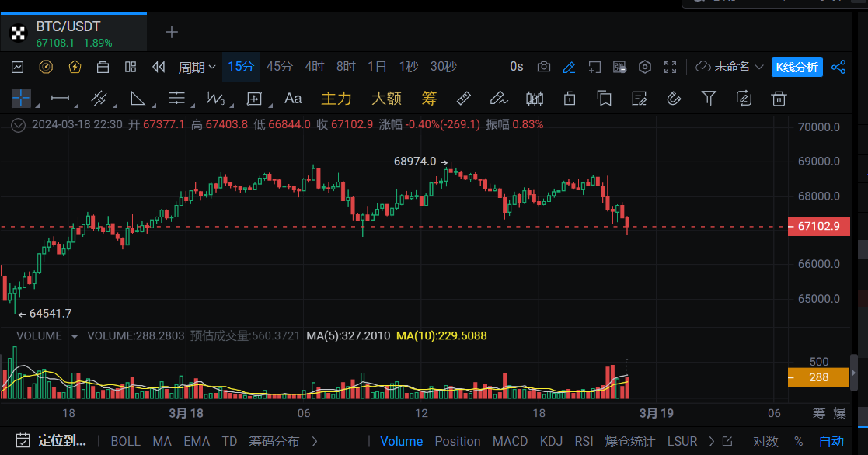The height and width of the screenshot is (455, 868).
Task: Click the trash delete drawings icon
Action: [779, 98]
